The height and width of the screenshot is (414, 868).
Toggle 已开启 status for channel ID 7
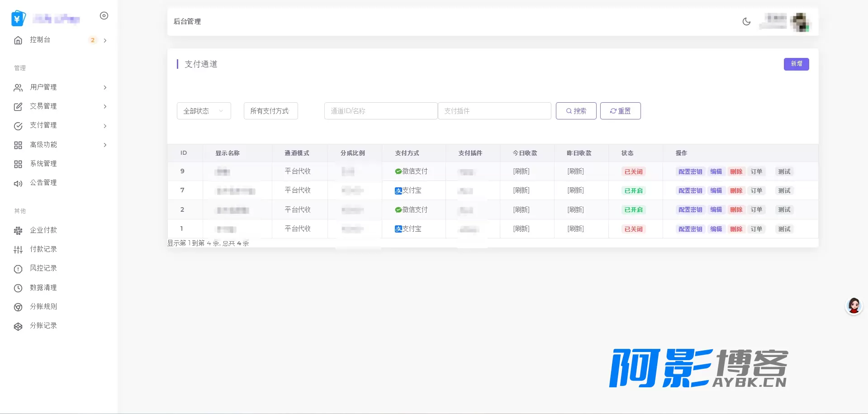pos(633,191)
